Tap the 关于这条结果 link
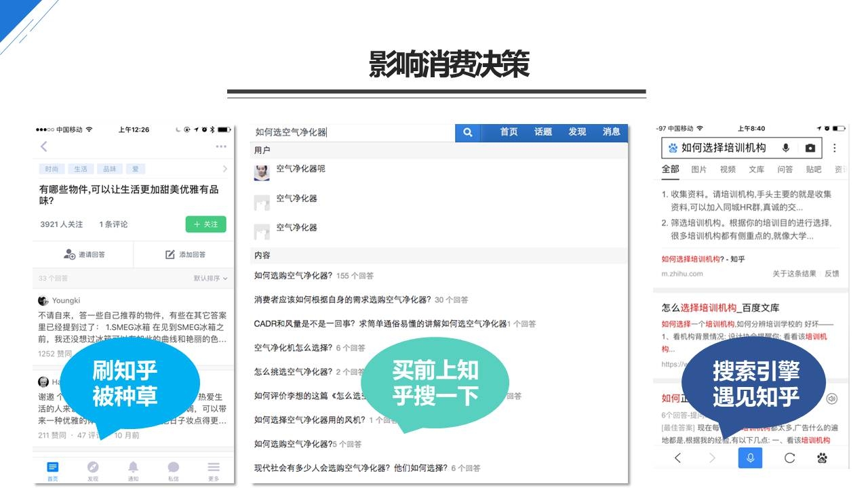This screenshot has width=868, height=488. click(794, 274)
